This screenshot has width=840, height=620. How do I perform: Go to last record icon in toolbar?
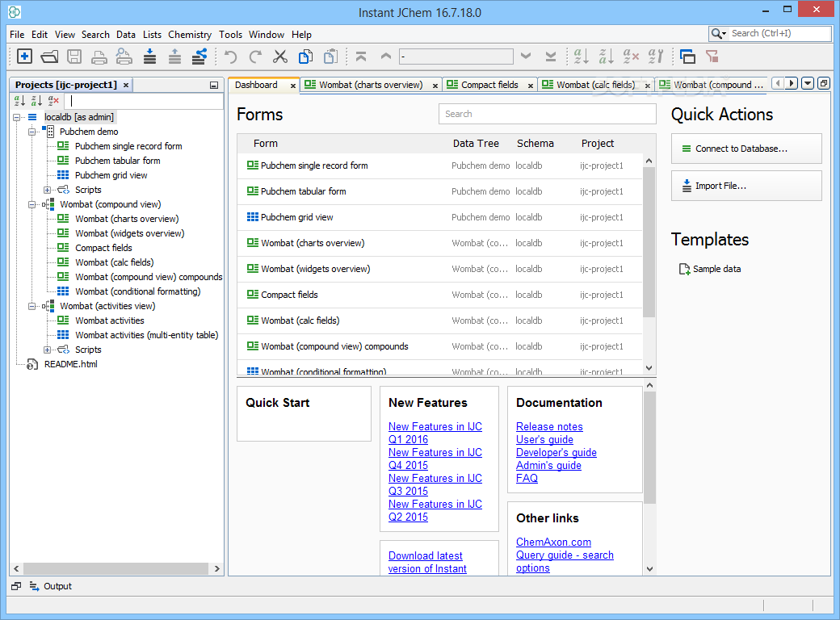(551, 57)
